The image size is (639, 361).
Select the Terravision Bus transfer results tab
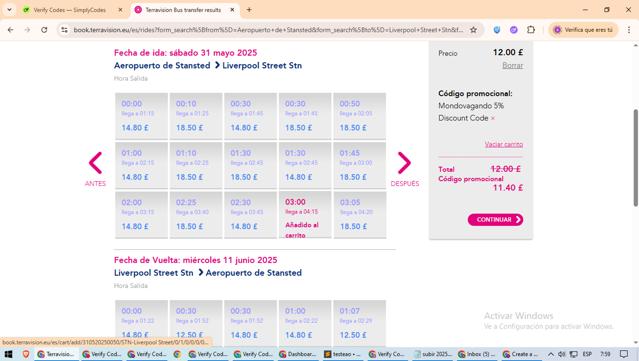pyautogui.click(x=183, y=10)
